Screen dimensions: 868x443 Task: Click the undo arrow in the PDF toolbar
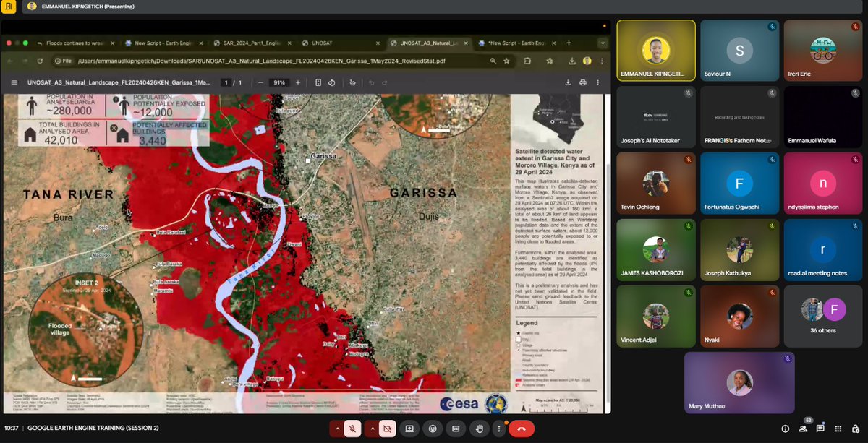372,82
